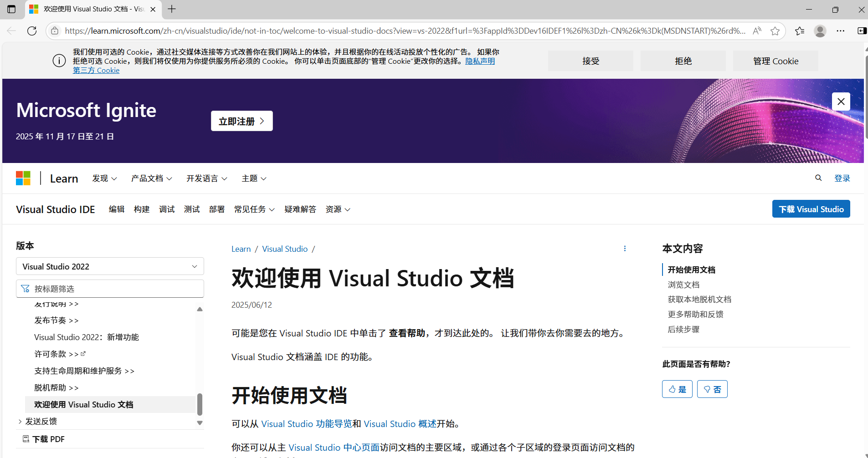The height and width of the screenshot is (458, 868).
Task: Click the PDF icon beside 下载 PDF
Action: (x=26, y=439)
